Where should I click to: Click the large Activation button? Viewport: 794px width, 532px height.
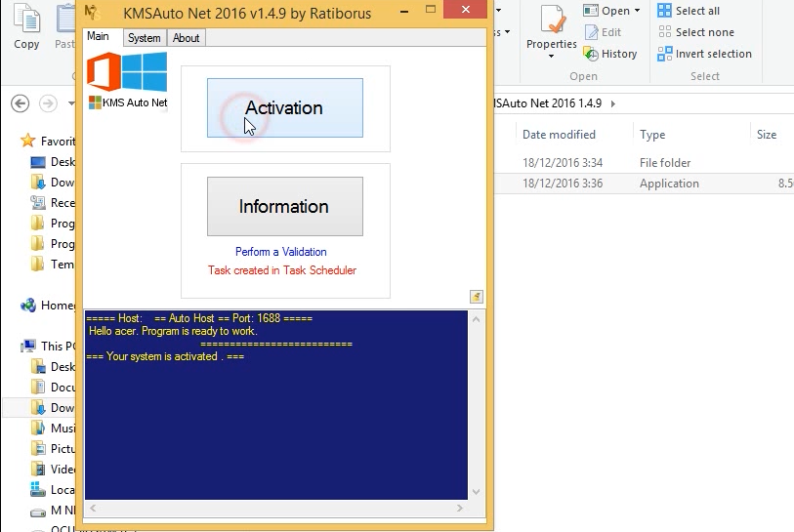284,107
